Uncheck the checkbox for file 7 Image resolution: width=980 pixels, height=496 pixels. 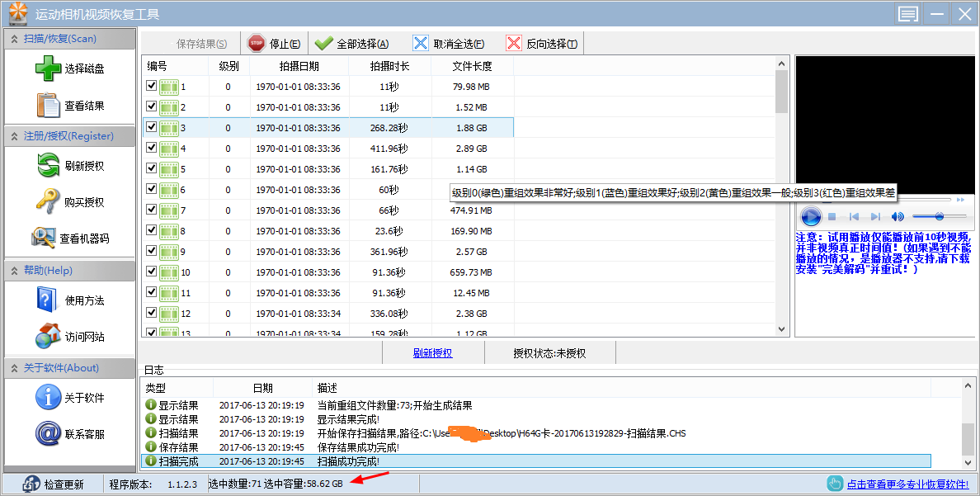pos(151,210)
